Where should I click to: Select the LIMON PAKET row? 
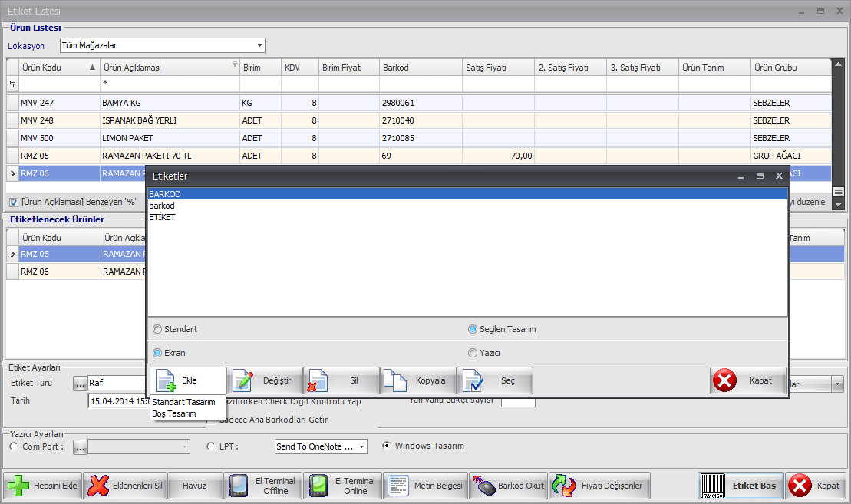(x=418, y=138)
